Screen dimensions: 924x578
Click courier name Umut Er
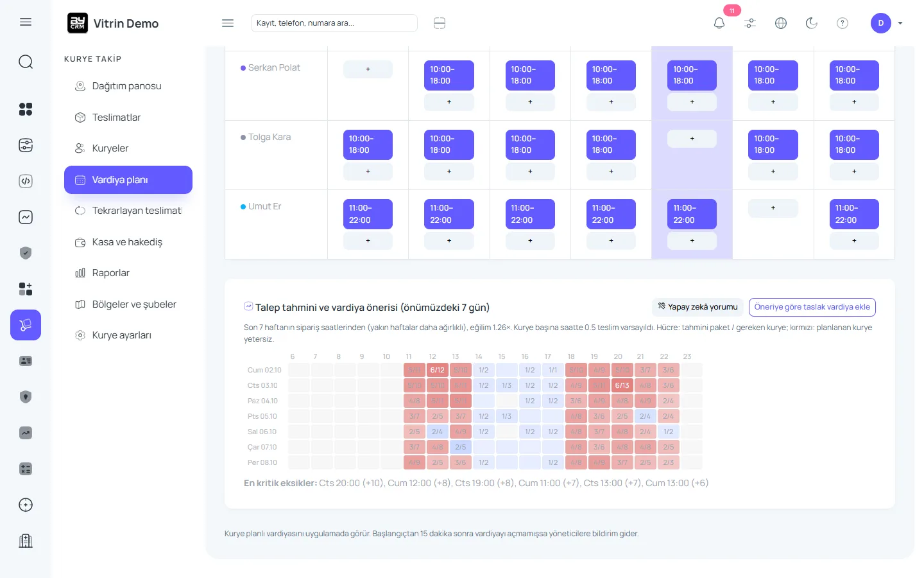(x=264, y=206)
